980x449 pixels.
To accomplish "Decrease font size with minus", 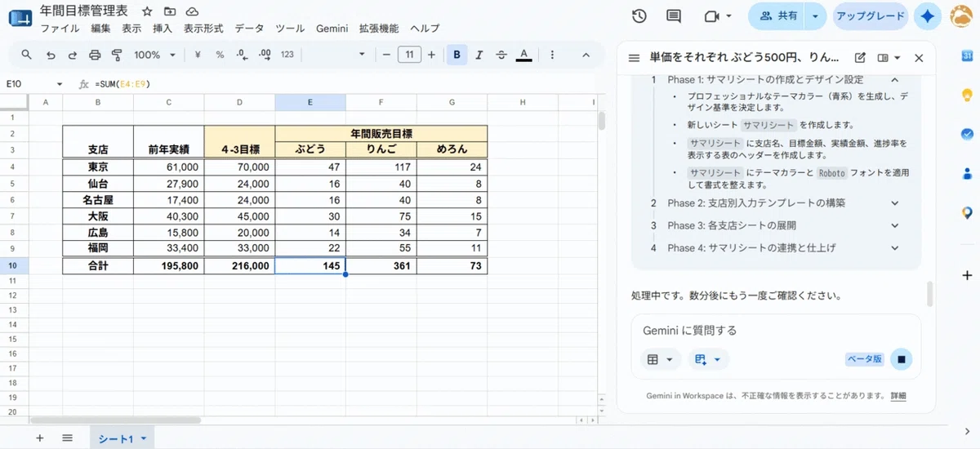I will (x=386, y=55).
